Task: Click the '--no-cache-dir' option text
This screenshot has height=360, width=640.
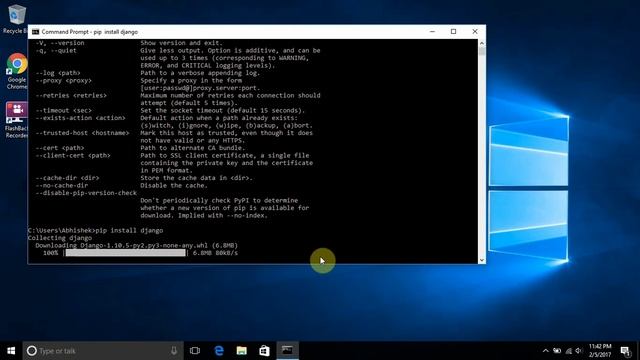Action: (x=62, y=185)
